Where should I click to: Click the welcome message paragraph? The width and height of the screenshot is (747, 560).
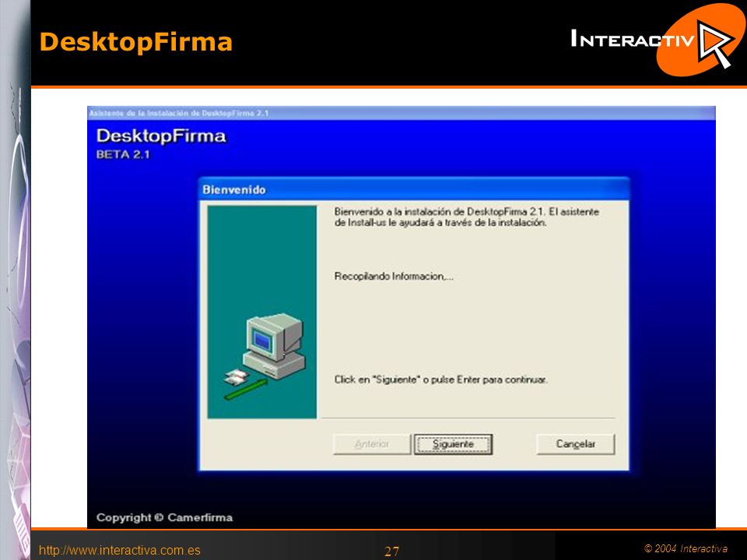[466, 217]
